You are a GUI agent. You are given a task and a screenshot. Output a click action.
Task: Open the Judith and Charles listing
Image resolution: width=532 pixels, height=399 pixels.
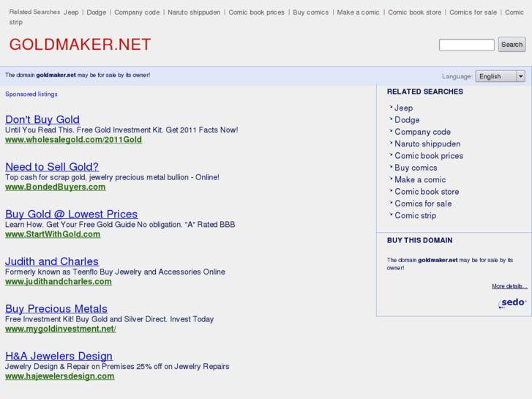[x=52, y=261]
